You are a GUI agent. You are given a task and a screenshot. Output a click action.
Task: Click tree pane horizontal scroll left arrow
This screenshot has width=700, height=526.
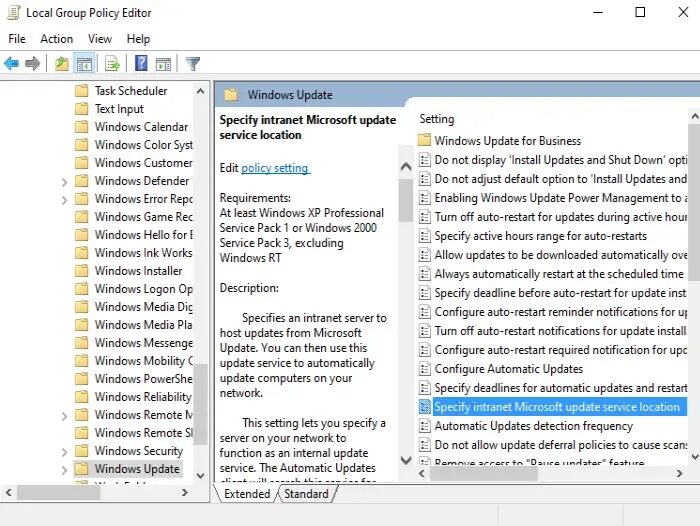[x=8, y=493]
